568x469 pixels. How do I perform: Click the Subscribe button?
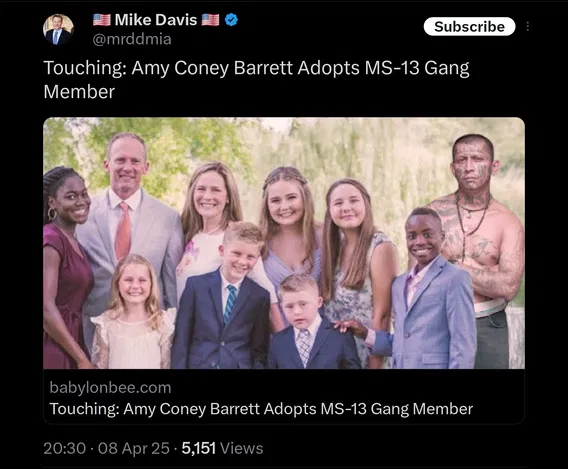[x=469, y=26]
